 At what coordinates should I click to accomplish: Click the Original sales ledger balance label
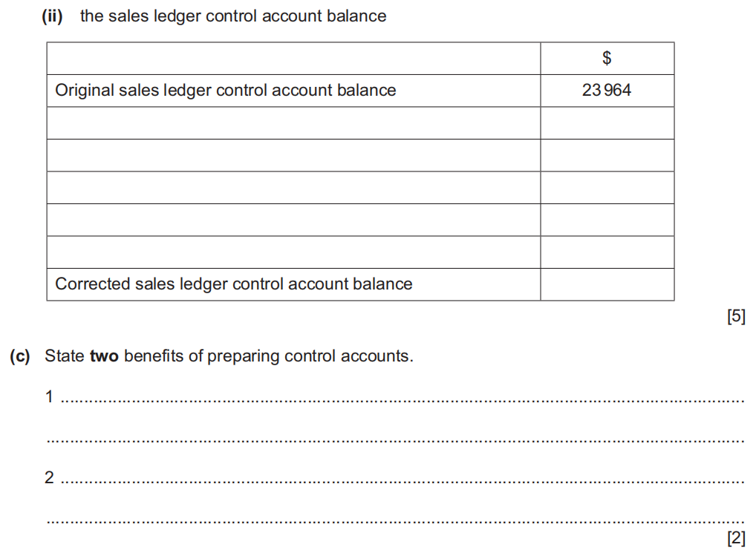[226, 91]
